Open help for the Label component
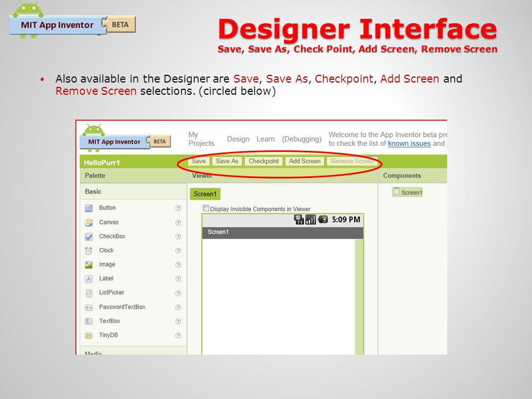The width and height of the screenshot is (532, 399). click(178, 279)
